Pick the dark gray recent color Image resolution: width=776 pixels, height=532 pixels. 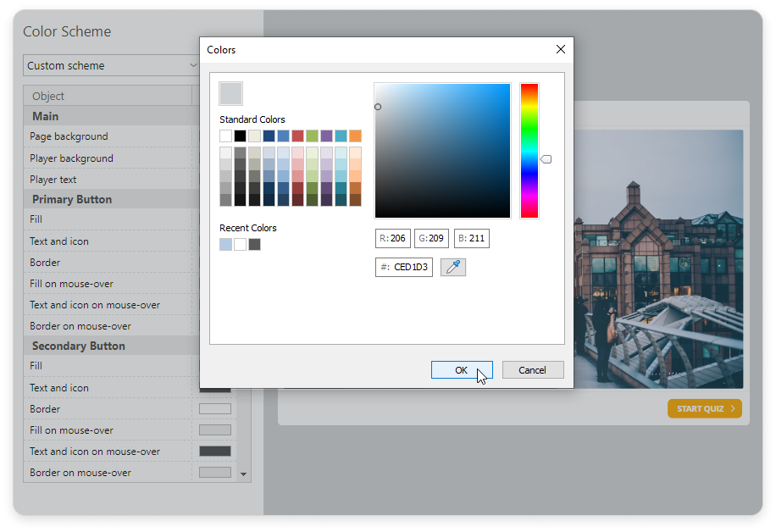pyautogui.click(x=254, y=244)
